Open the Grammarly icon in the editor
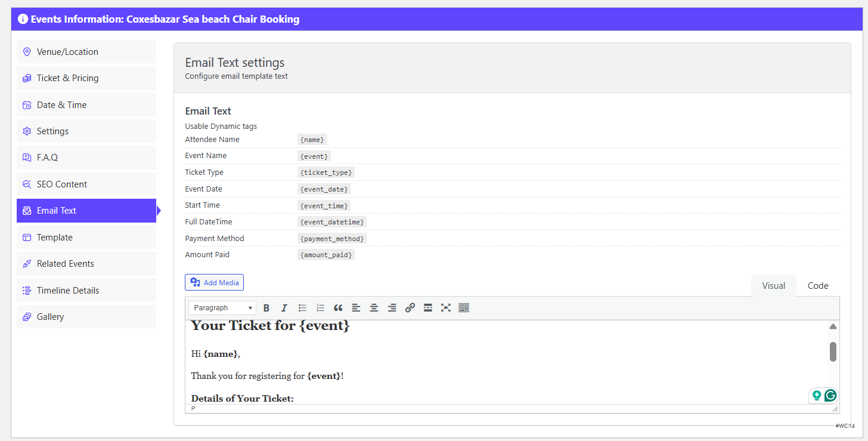This screenshot has height=441, width=868. click(x=830, y=395)
